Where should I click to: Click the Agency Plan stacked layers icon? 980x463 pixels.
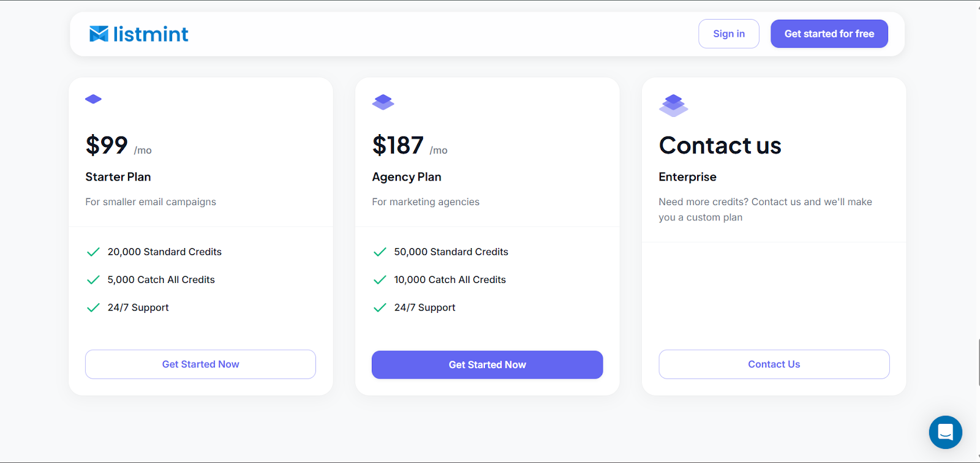click(383, 102)
